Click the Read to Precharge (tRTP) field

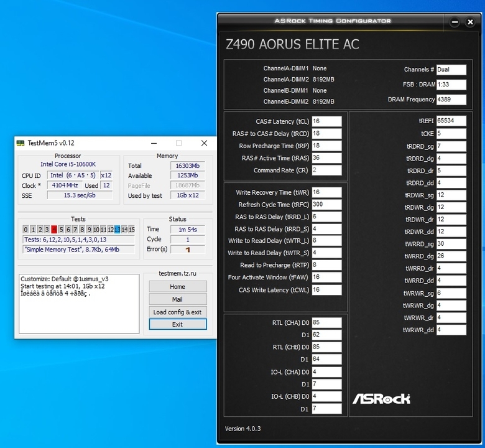326,265
